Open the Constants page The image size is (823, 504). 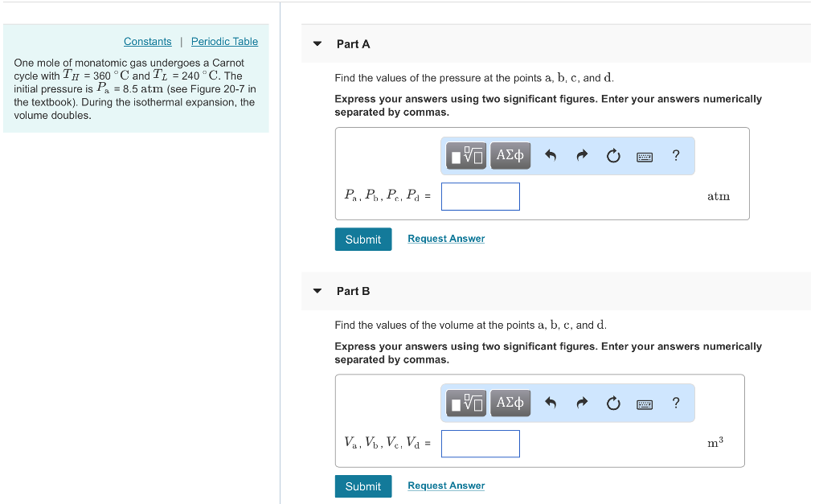point(147,41)
